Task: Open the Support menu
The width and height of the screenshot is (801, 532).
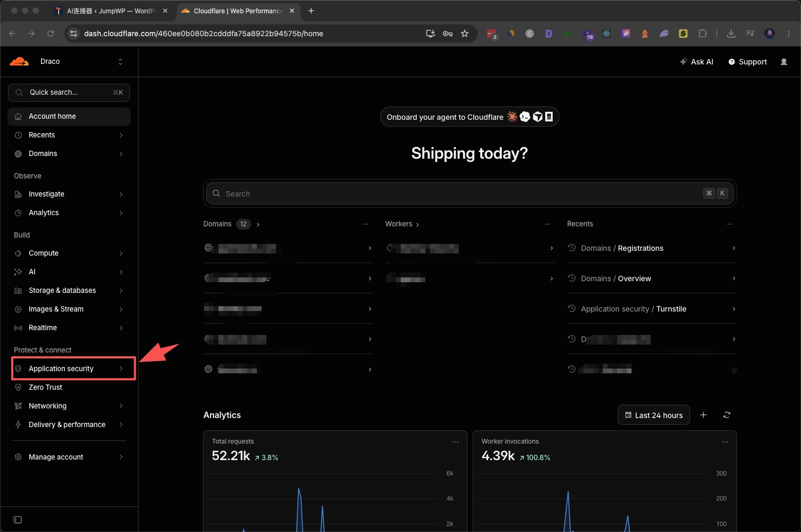Action: [748, 62]
